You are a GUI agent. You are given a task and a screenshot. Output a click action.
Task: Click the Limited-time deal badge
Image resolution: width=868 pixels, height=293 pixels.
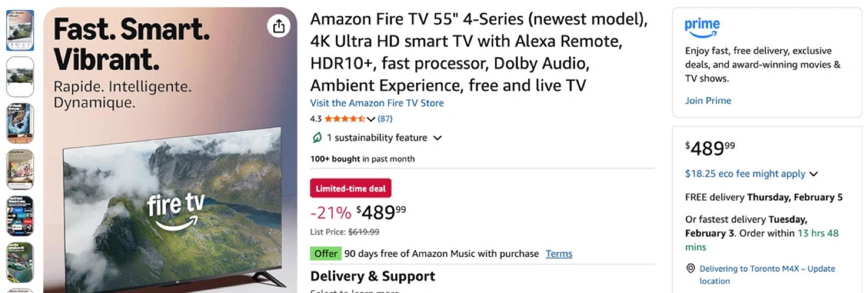(x=350, y=188)
